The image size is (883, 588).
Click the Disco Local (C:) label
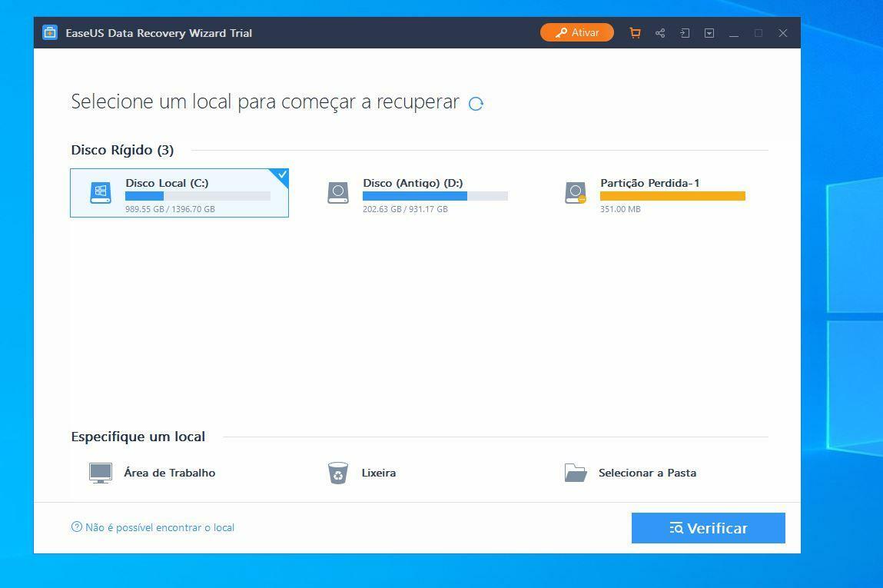coord(167,183)
